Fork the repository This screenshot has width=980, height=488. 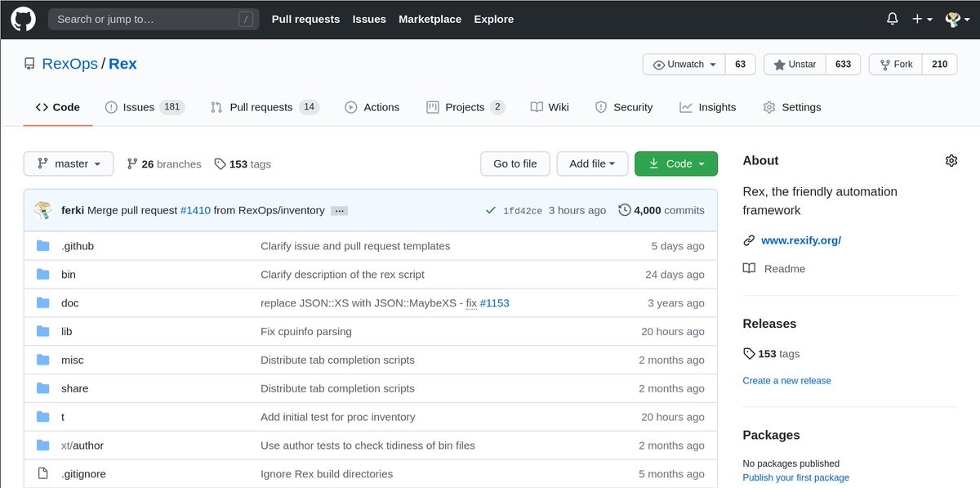coord(896,65)
